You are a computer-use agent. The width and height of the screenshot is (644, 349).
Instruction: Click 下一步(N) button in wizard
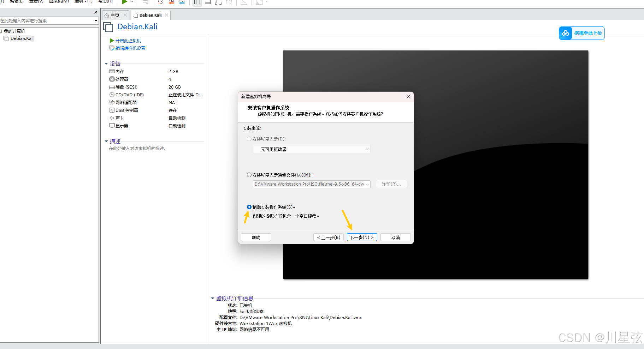[362, 237]
